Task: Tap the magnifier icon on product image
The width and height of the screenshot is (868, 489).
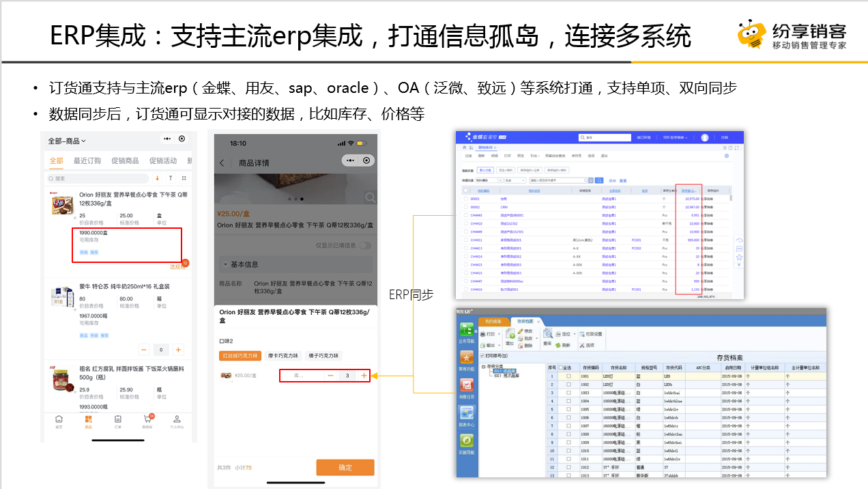Action: pos(370,198)
